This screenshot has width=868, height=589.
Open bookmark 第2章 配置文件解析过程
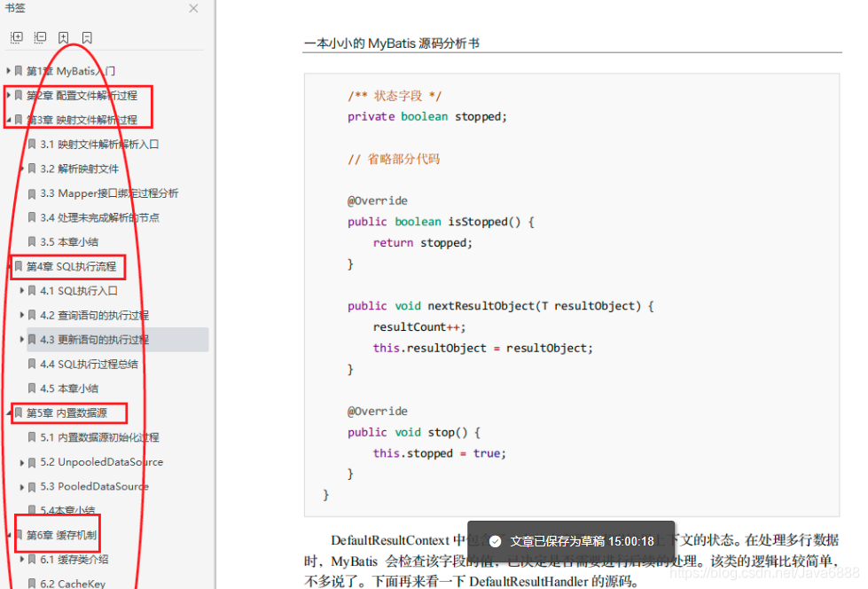coord(82,95)
